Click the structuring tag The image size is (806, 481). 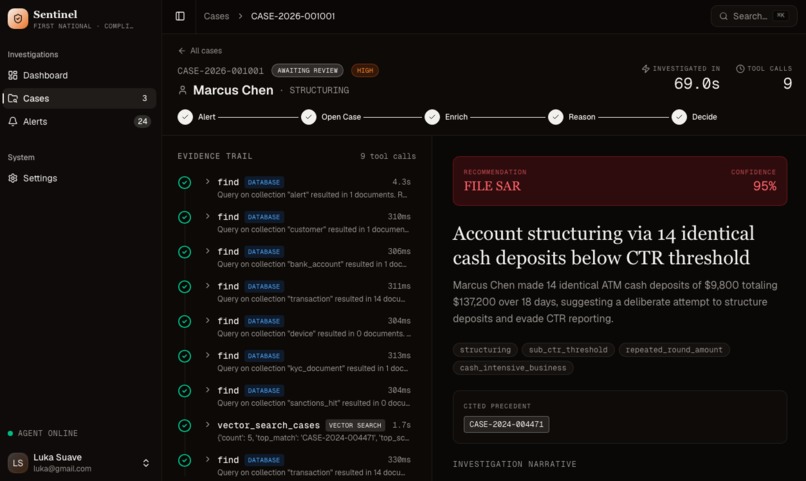pyautogui.click(x=485, y=349)
